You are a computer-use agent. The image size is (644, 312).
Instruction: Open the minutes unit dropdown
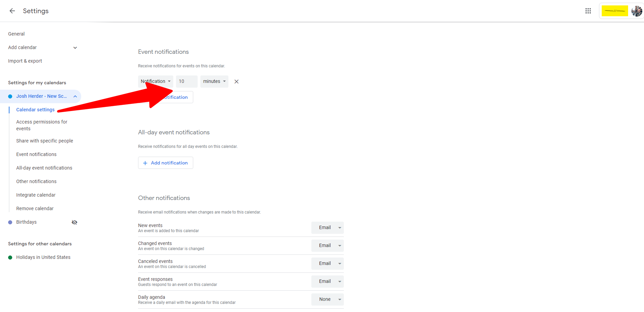[x=214, y=82]
